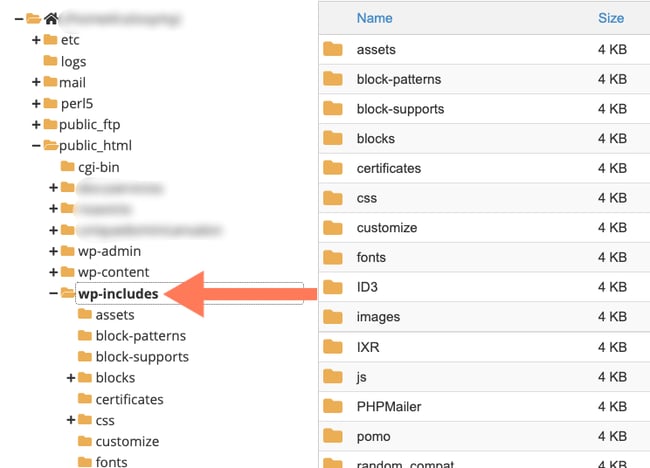Viewport: 650px width, 468px height.
Task: Click the IXR folder icon in file list
Action: pyautogui.click(x=333, y=347)
